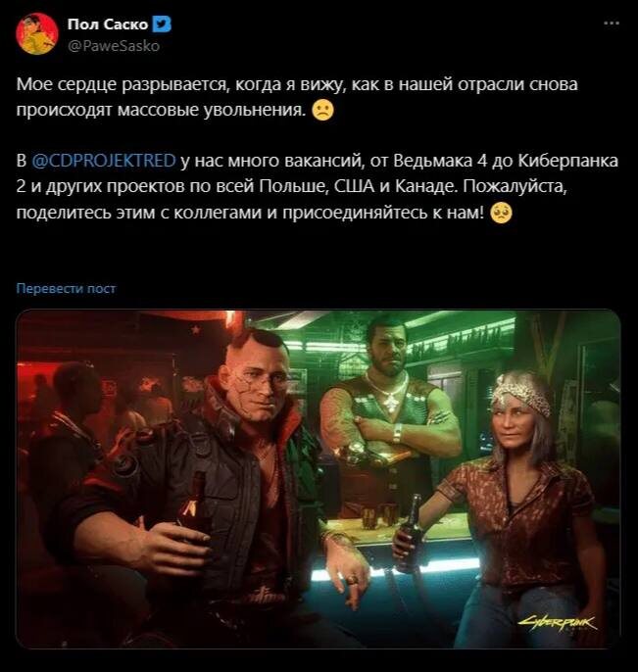Open Пол Саско's profile avatar
Viewport: 638px width, 672px height.
[x=37, y=33]
